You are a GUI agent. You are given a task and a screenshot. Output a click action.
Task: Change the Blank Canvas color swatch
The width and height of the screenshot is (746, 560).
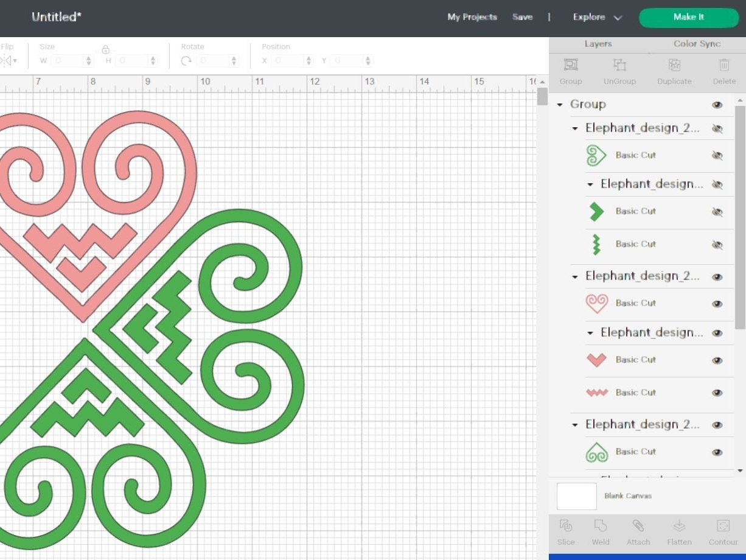click(x=576, y=496)
